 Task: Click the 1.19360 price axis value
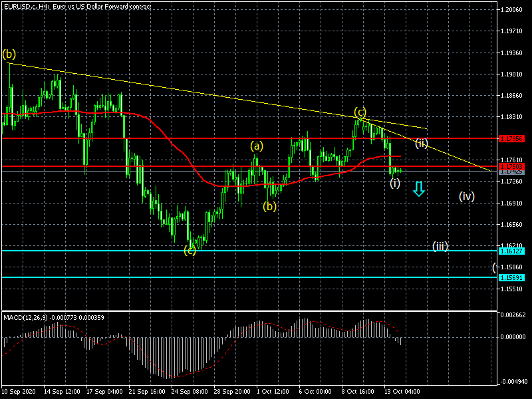(511, 53)
